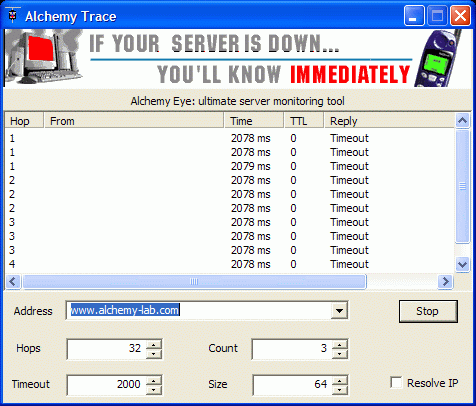Click the red-screen computer image in banner

click(43, 57)
